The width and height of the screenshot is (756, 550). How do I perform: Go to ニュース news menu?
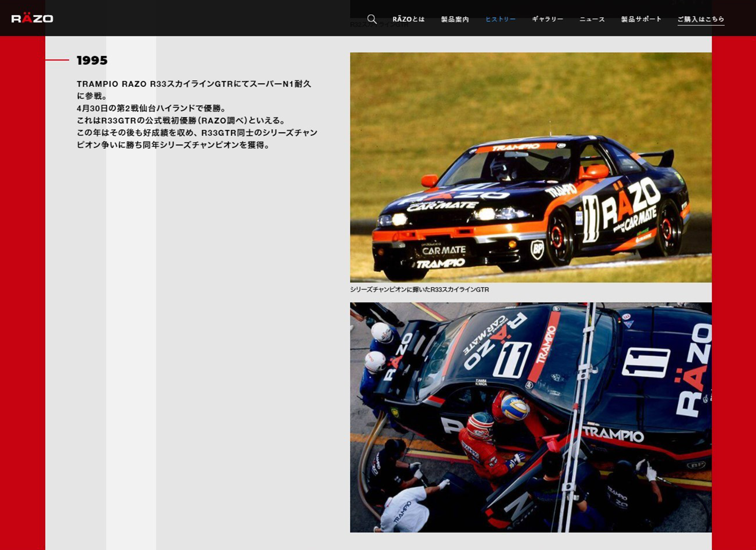tap(592, 19)
